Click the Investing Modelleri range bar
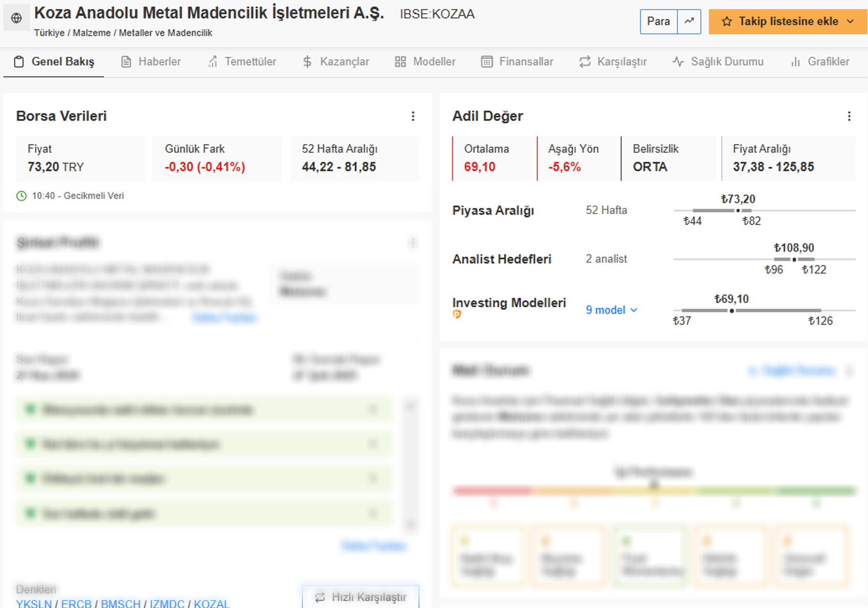Screen dimensions: 868x608 tap(764, 311)
